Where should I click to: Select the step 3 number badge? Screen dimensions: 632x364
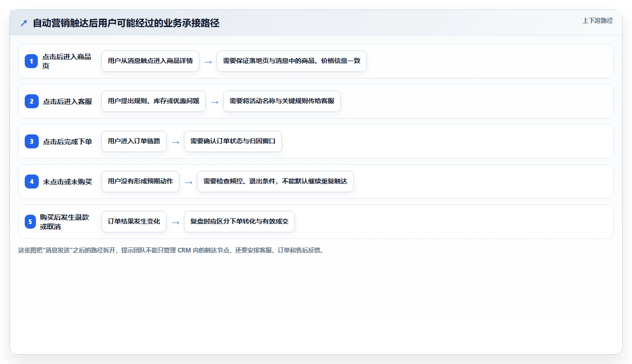(31, 141)
